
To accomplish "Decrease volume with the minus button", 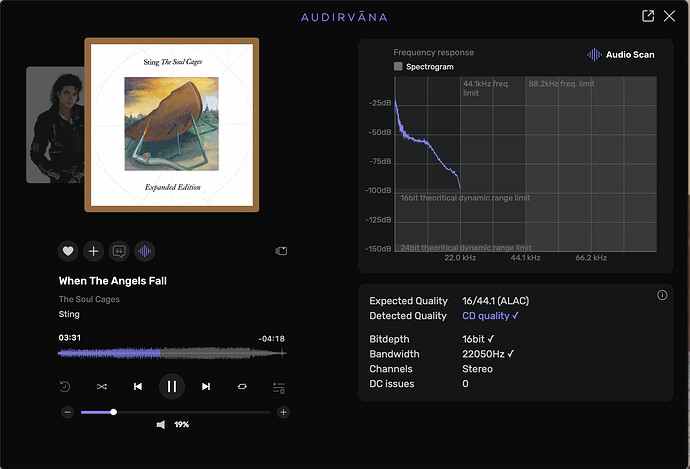I will click(67, 412).
